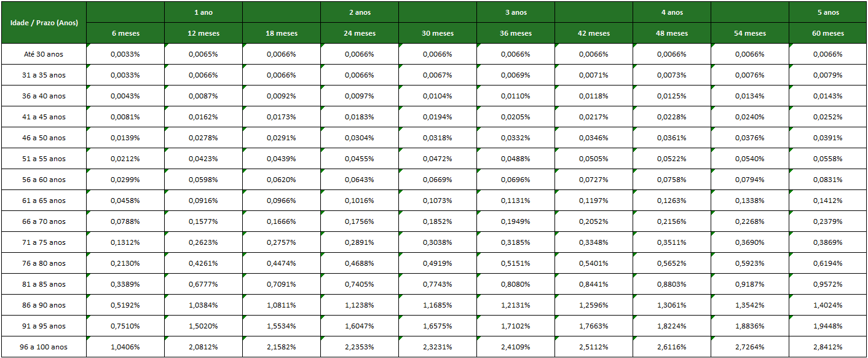Select the cell with value 0,7091%

(x=282, y=284)
